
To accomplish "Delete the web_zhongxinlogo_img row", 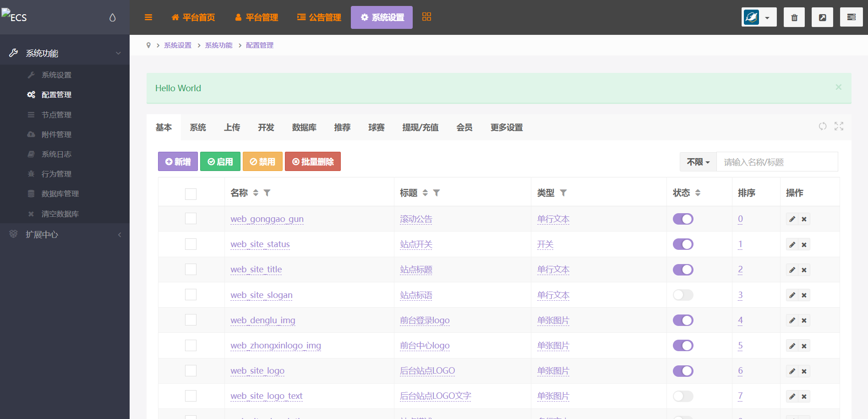I will point(804,346).
